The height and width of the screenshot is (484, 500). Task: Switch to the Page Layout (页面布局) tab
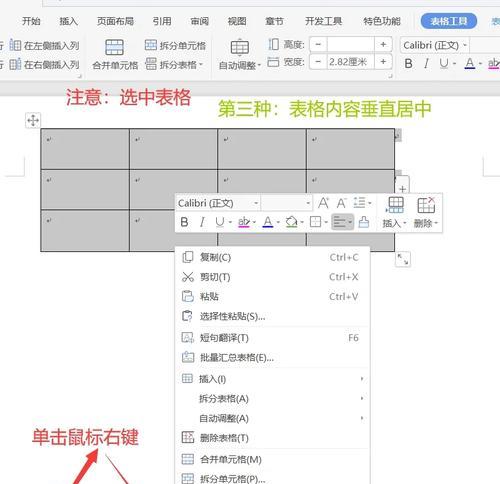[115, 21]
